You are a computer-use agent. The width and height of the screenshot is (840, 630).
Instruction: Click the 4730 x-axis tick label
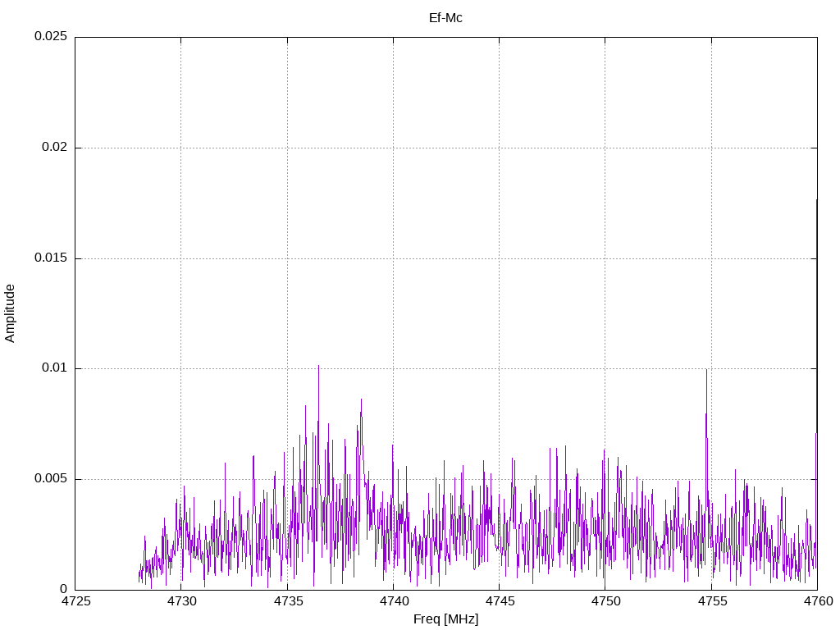tap(181, 601)
